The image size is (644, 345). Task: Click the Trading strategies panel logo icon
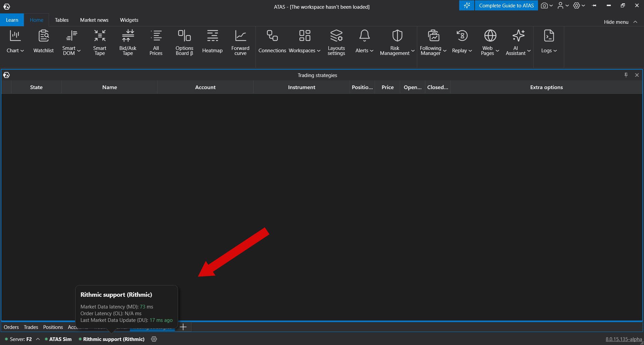6,75
